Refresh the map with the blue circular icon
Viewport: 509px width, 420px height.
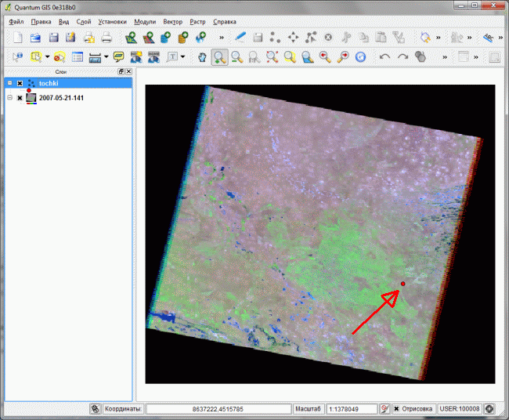(x=360, y=57)
